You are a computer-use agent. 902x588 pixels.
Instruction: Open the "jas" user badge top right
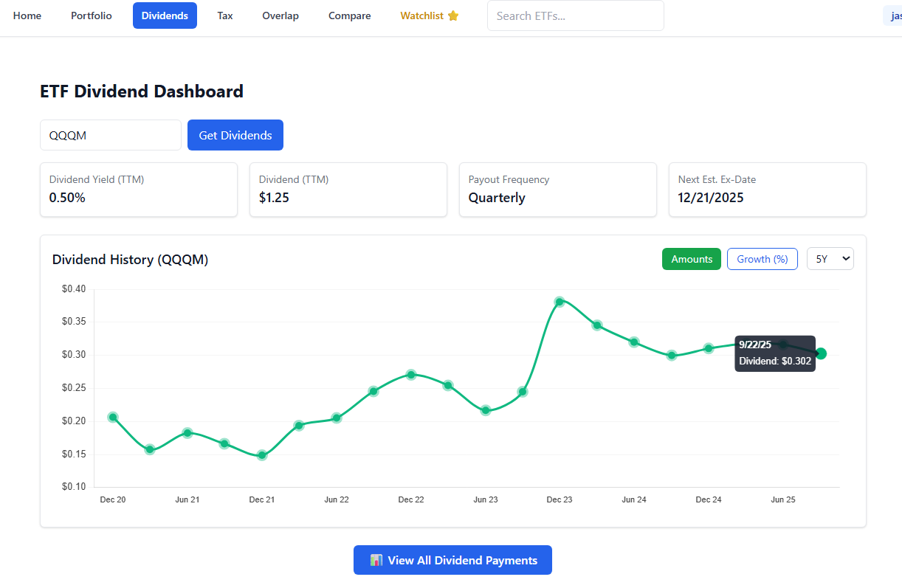point(894,15)
